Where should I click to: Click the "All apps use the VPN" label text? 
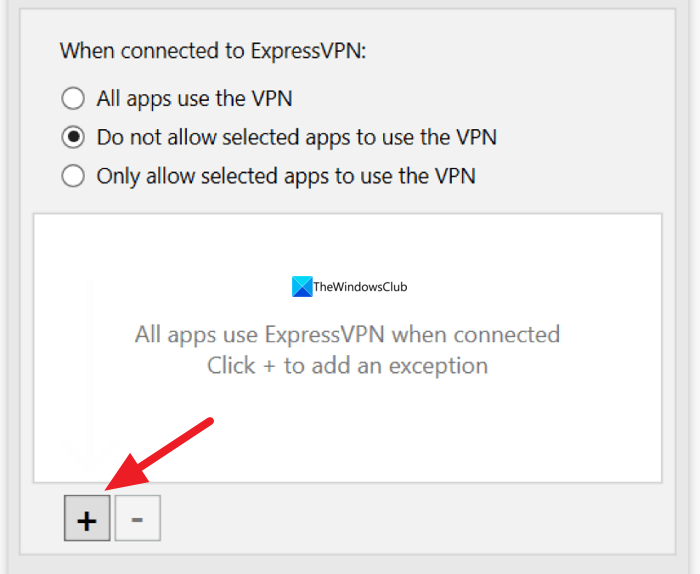coord(194,98)
